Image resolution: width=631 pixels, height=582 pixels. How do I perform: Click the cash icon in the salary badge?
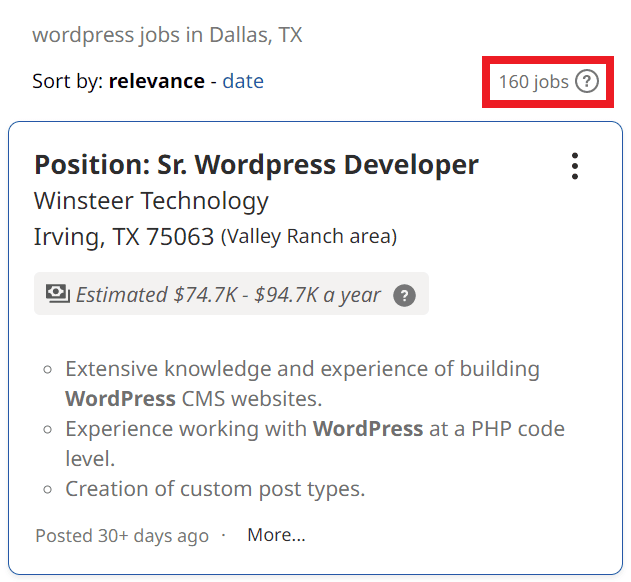click(58, 294)
